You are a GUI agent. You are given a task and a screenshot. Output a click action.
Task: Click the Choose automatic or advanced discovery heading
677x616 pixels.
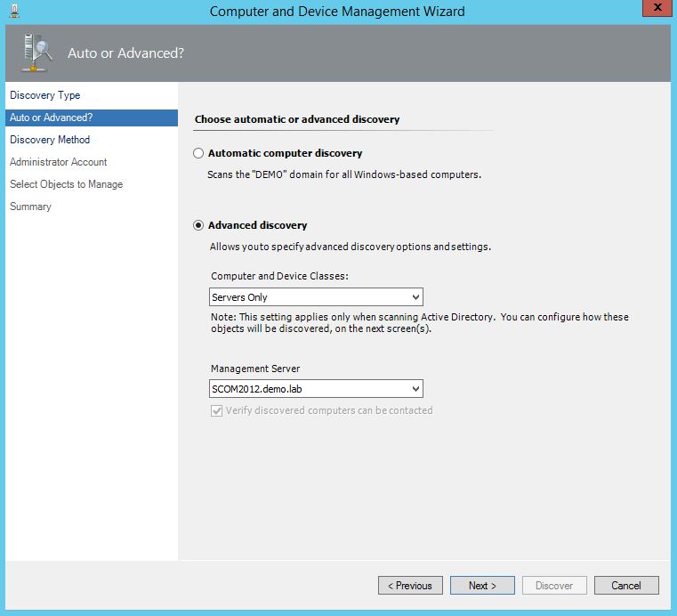(x=297, y=119)
